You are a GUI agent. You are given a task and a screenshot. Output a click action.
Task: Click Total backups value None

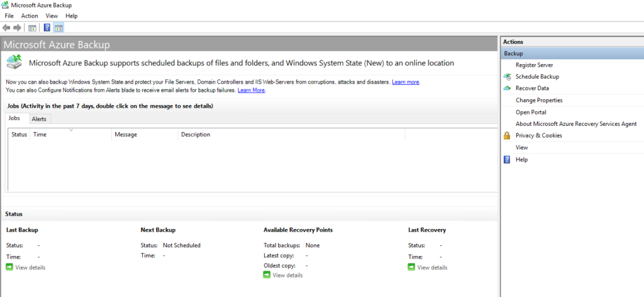[313, 245]
